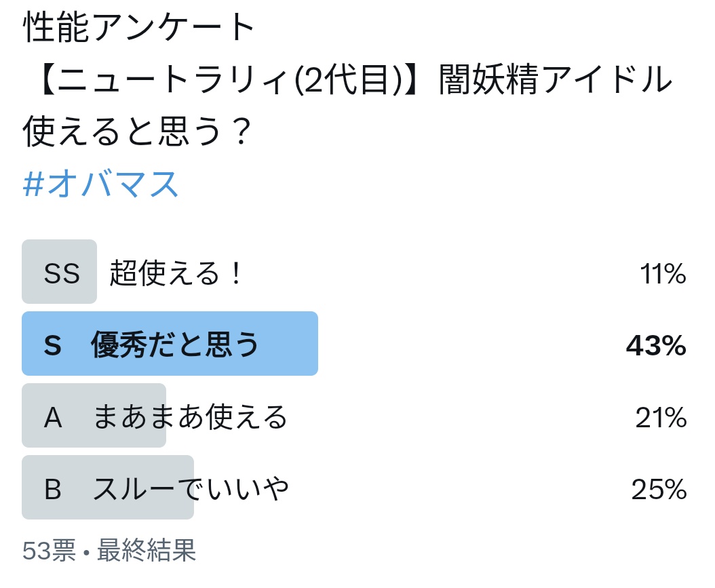
Task: Click the grey bar behind option B
Action: [x=108, y=487]
